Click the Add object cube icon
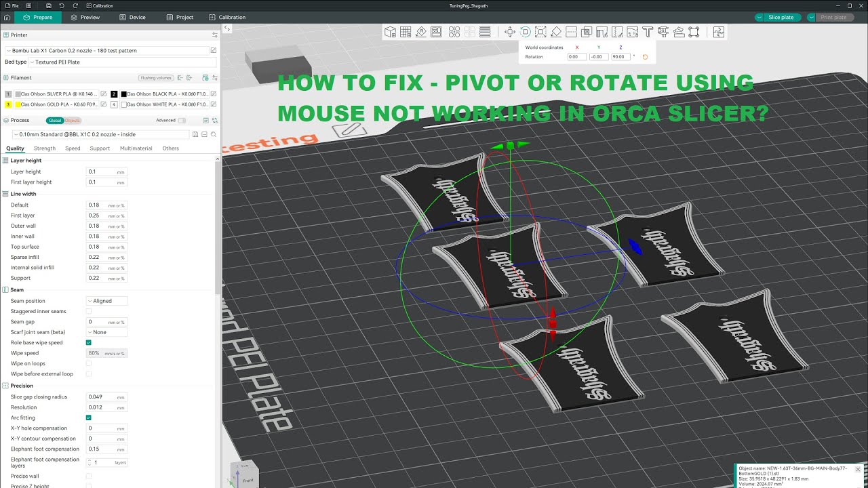 [391, 32]
